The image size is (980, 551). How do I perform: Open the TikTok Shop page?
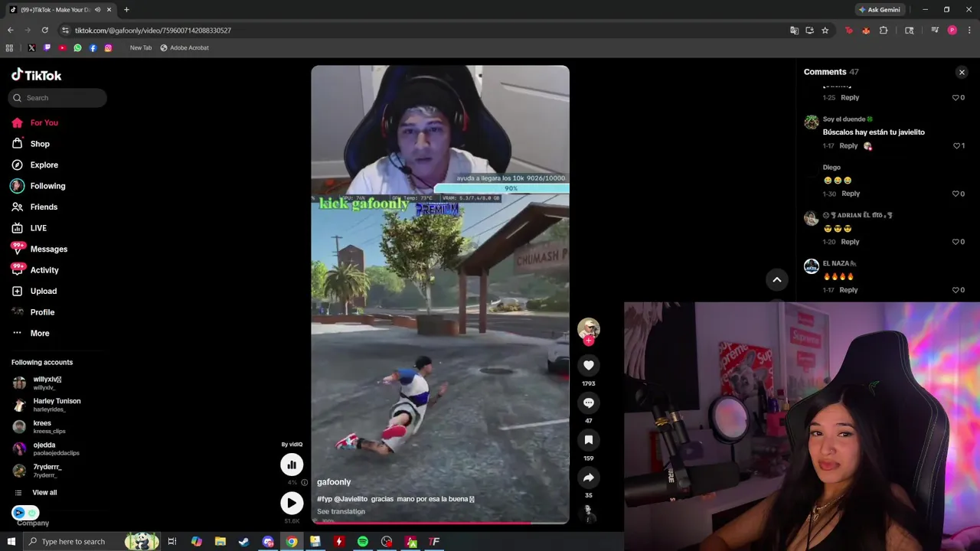click(x=31, y=144)
